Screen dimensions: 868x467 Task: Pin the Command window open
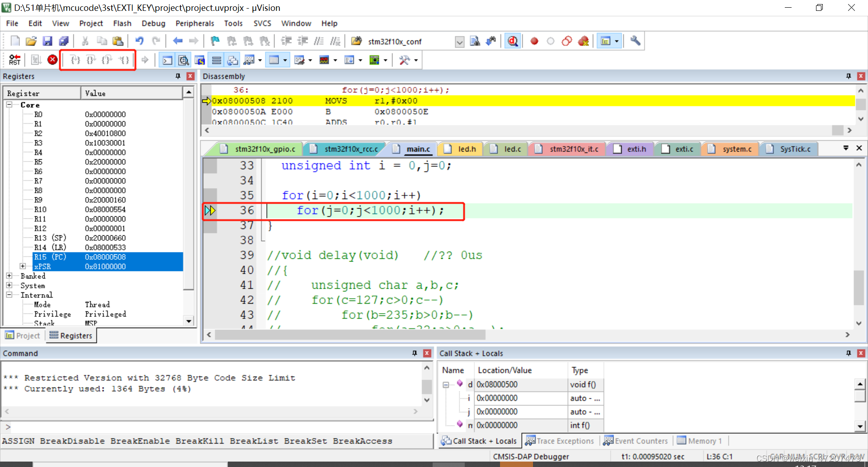pos(414,353)
